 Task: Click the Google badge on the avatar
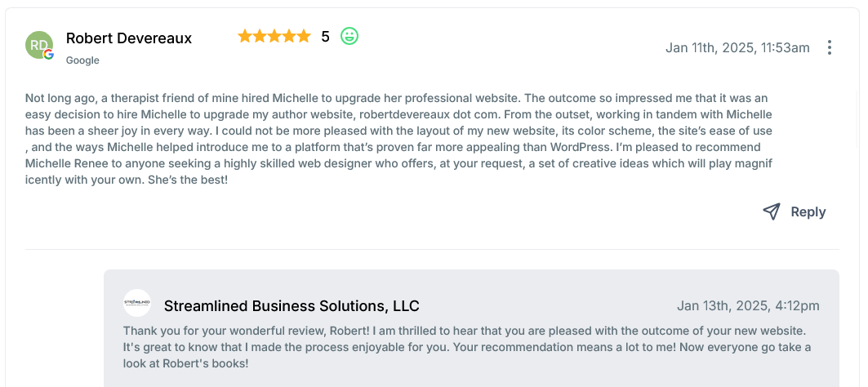click(x=49, y=55)
